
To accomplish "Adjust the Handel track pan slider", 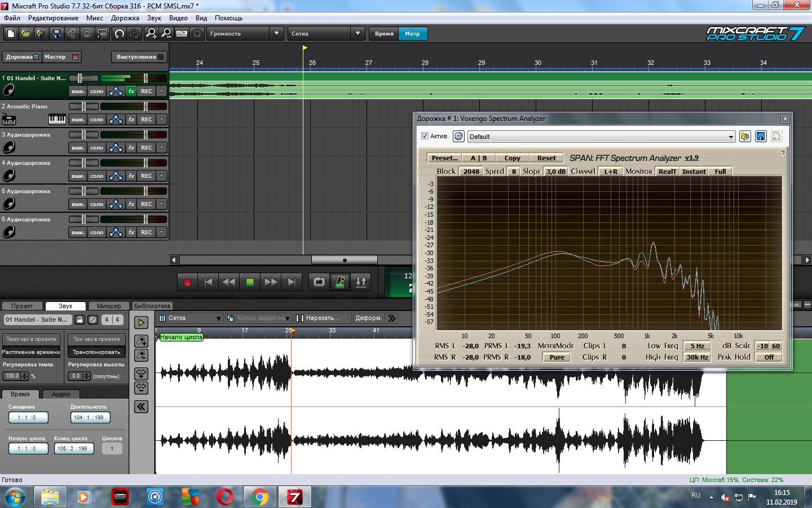I will click(80, 78).
